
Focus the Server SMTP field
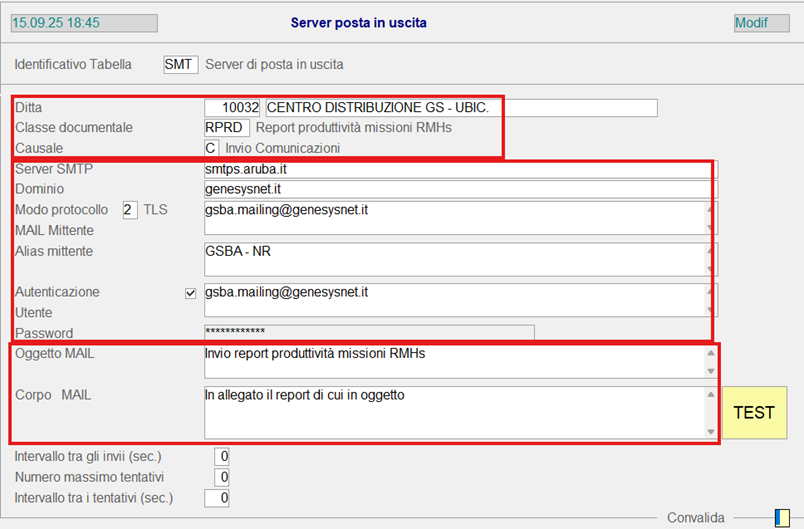click(x=460, y=169)
